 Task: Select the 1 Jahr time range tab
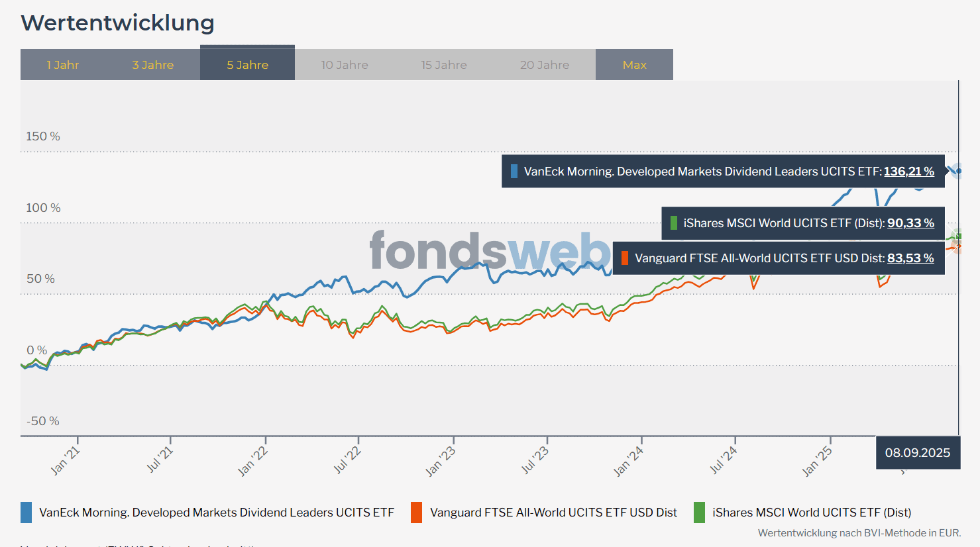click(x=63, y=65)
